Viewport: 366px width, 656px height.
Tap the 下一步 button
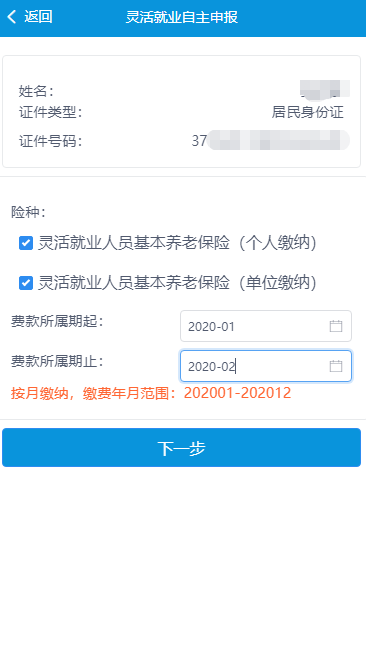pos(182,448)
